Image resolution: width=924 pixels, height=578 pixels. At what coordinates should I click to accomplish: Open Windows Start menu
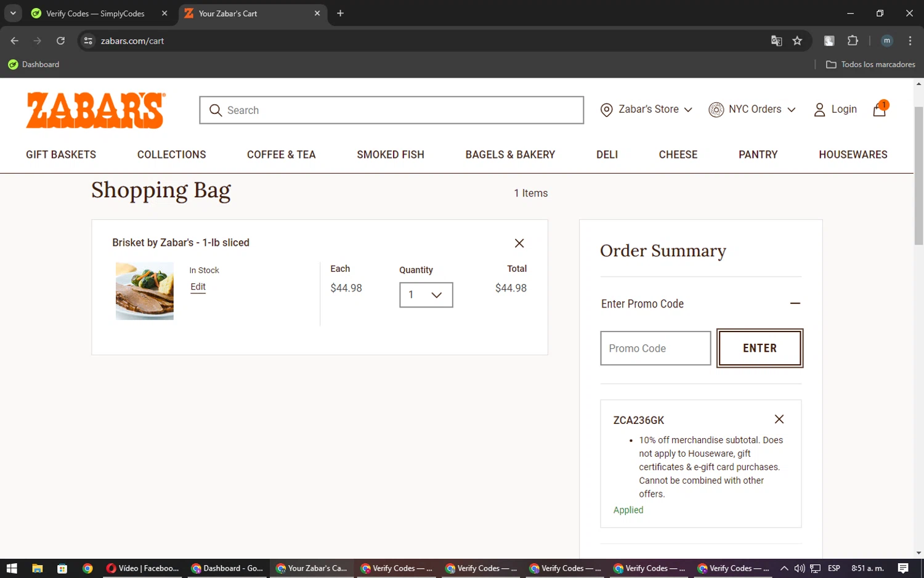click(x=12, y=568)
